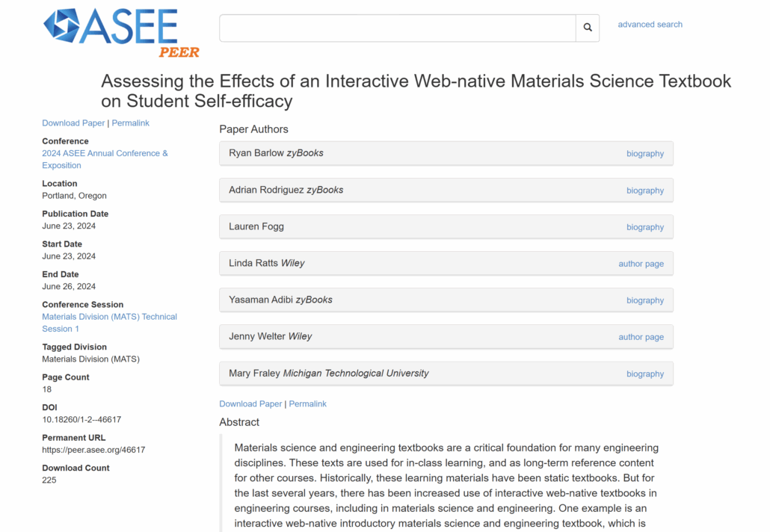Select Mary Fraley Michigan Technological University name

click(328, 374)
